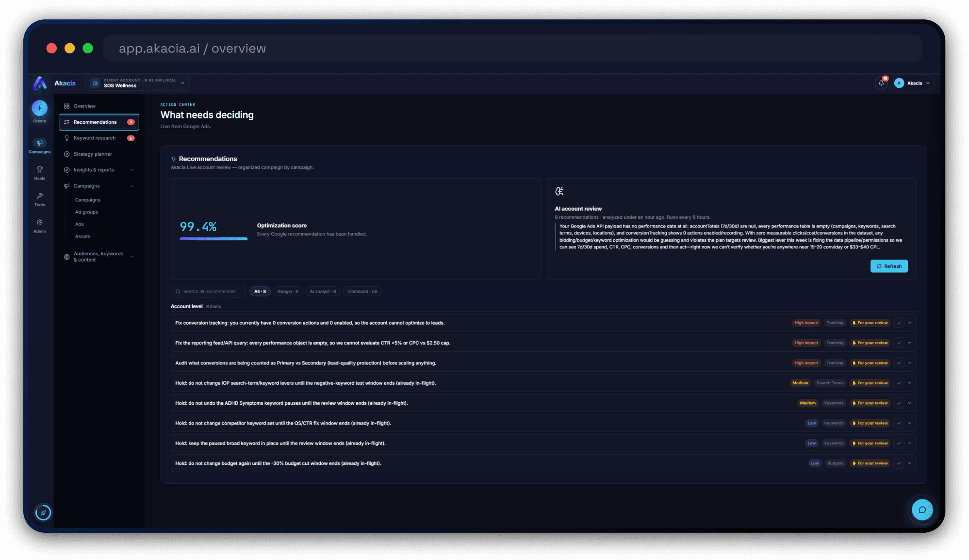Select the Recommendations sidebar item
Screen dimensions: 969x560
click(99, 122)
